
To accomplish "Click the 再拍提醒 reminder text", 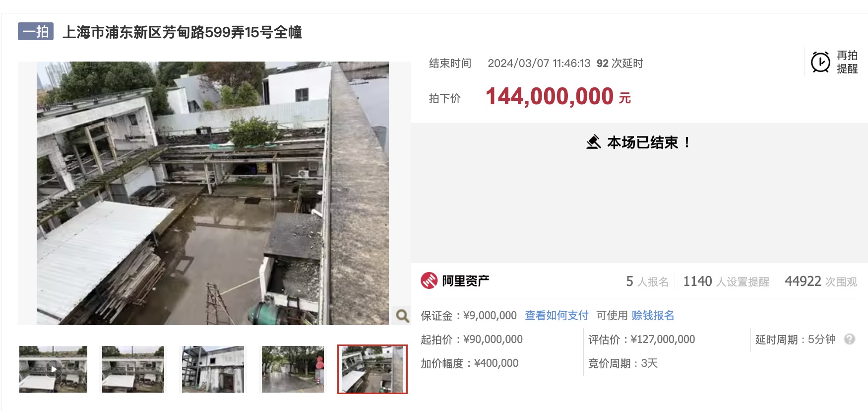I will coord(847,62).
